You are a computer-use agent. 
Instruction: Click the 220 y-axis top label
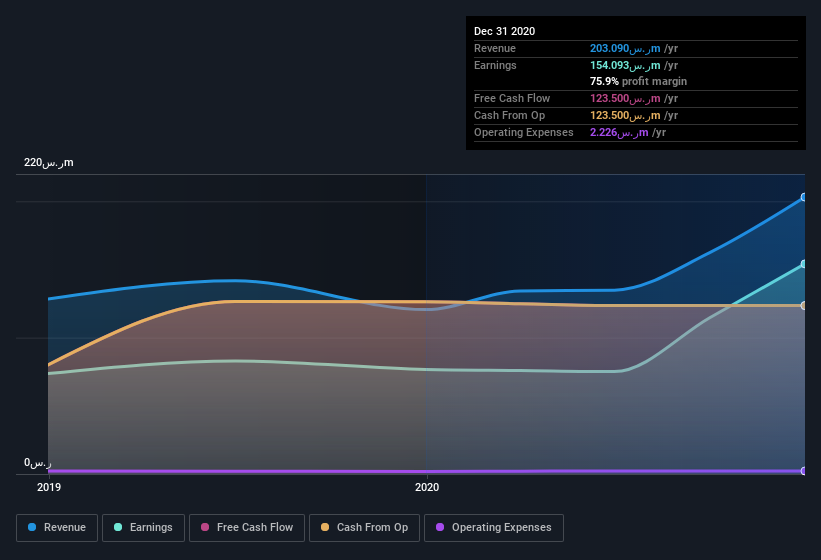48,163
